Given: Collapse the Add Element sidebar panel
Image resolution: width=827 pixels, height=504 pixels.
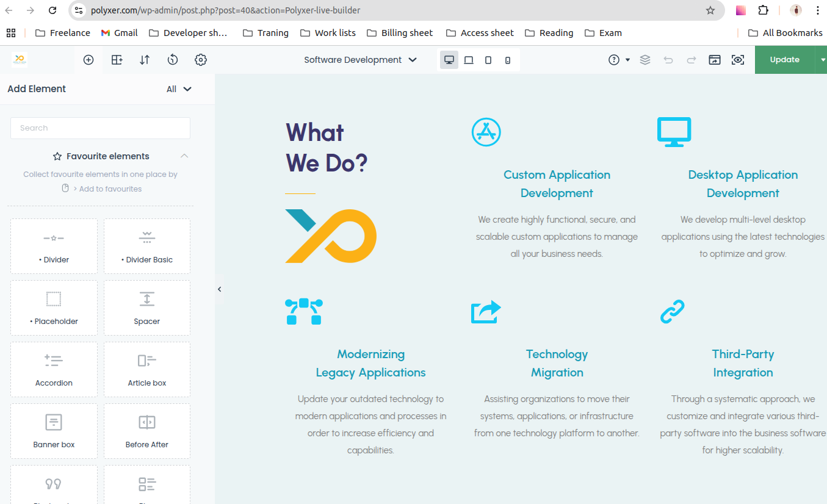Looking at the screenshot, I should pos(220,289).
